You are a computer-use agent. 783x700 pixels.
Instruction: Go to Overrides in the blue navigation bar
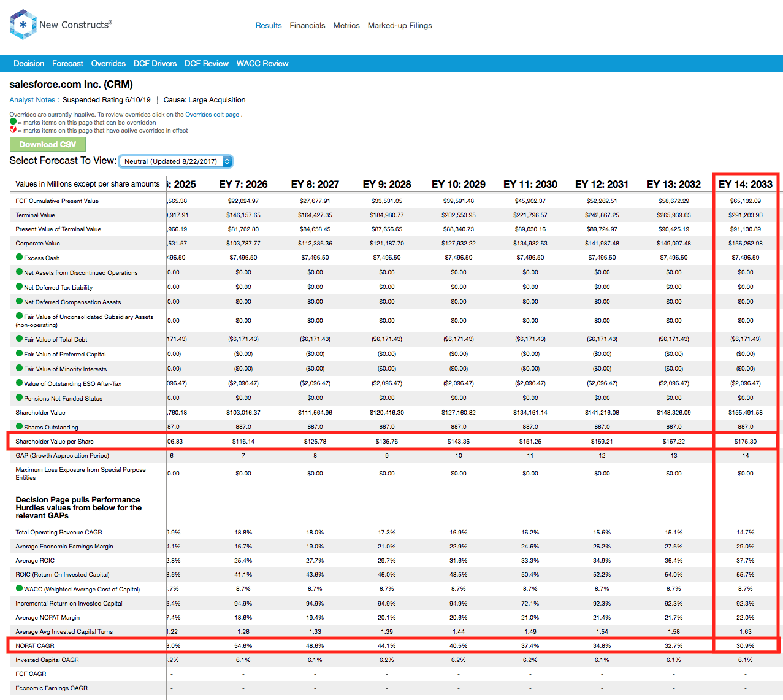tap(109, 64)
